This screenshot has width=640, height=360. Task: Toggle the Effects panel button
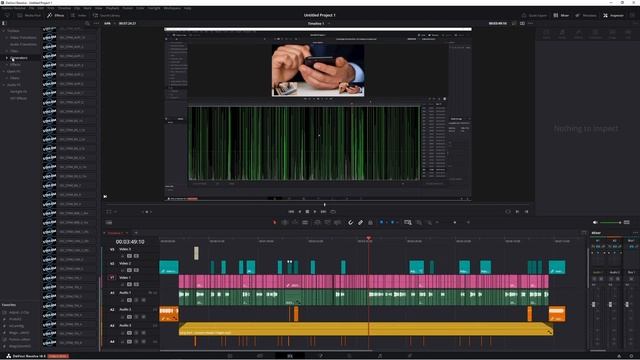pos(56,16)
